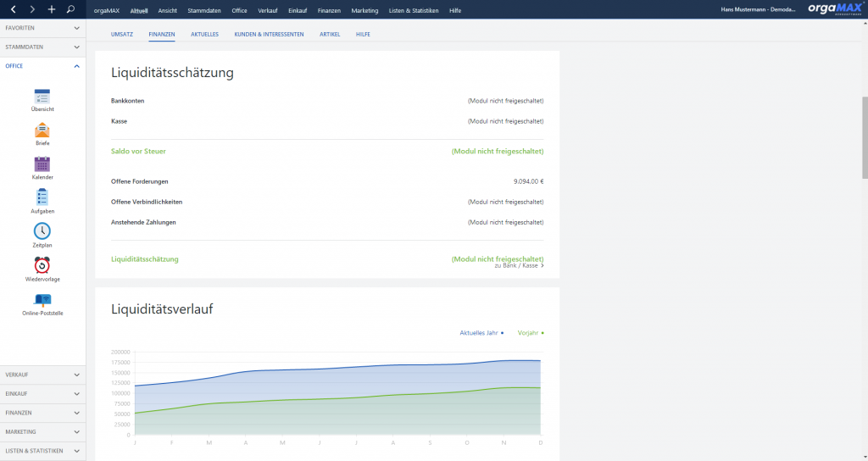The width and height of the screenshot is (868, 461).
Task: Collapse the Office sidebar section
Action: coord(42,66)
